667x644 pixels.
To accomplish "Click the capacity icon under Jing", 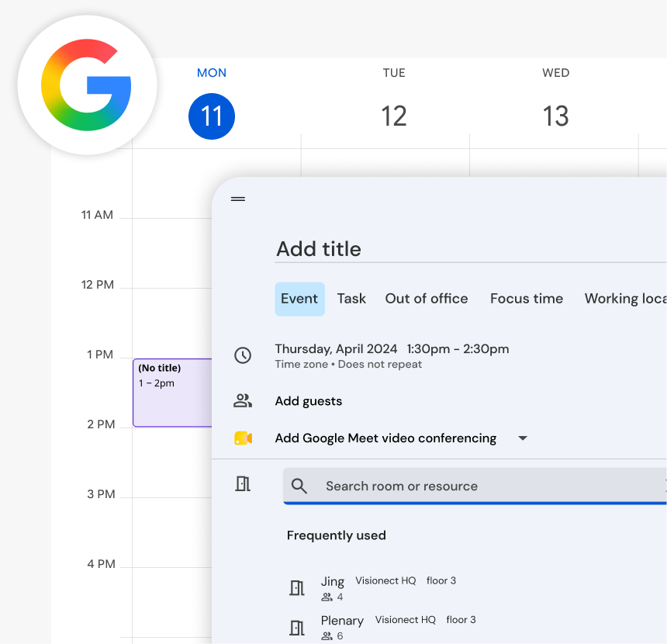I will click(327, 597).
